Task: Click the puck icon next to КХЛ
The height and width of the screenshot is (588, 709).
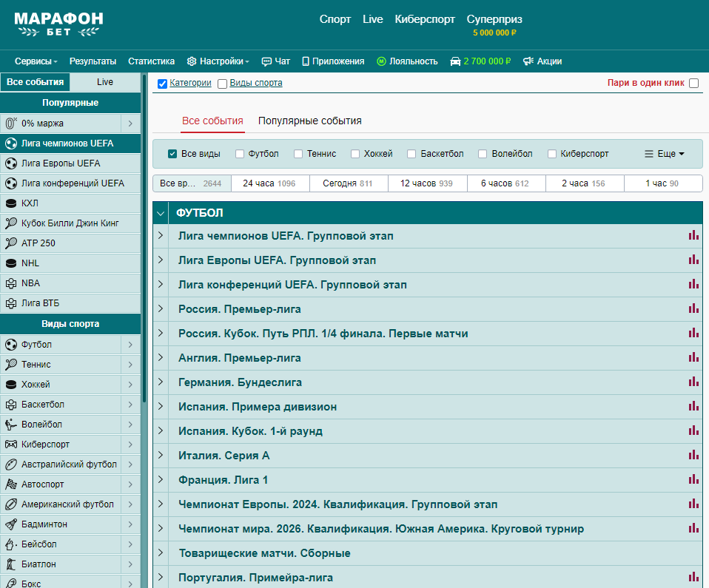Action: click(11, 203)
